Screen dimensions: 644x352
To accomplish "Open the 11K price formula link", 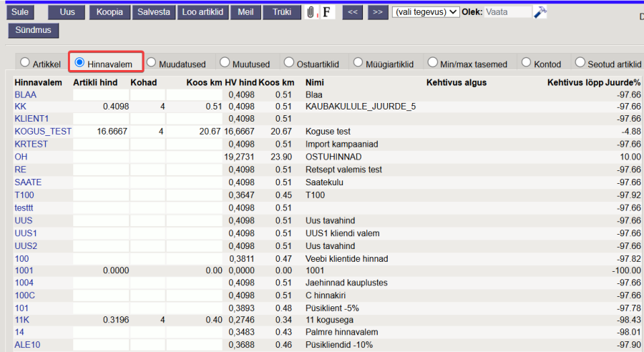I will 21,320.
